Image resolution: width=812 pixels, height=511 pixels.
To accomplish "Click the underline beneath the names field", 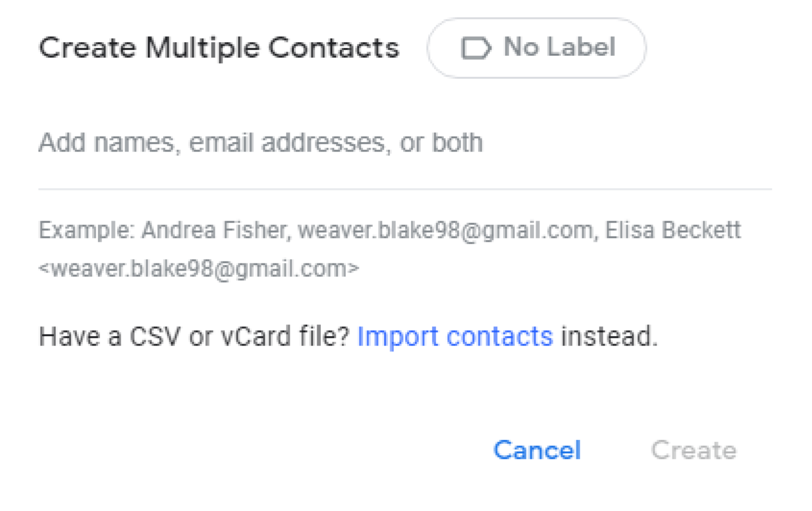I will tap(405, 189).
